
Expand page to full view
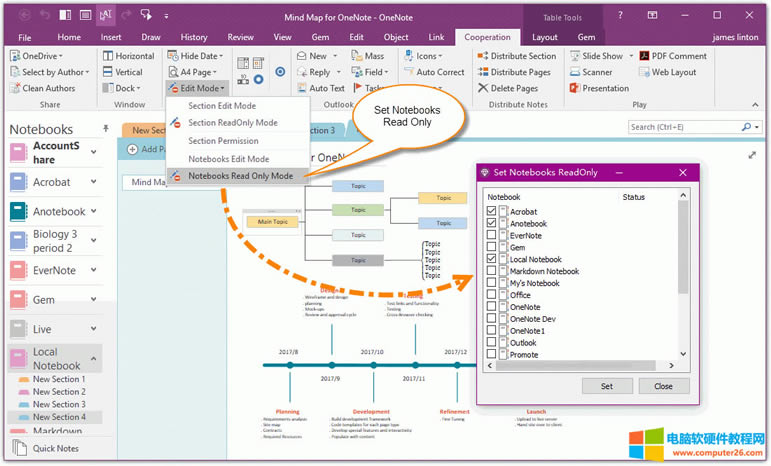752,155
